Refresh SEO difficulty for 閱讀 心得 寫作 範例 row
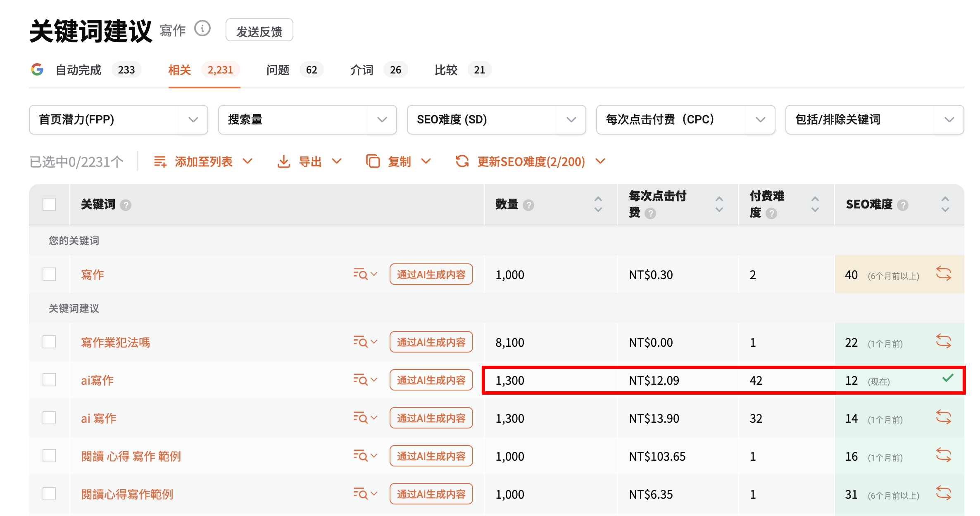The image size is (980, 516). point(944,455)
